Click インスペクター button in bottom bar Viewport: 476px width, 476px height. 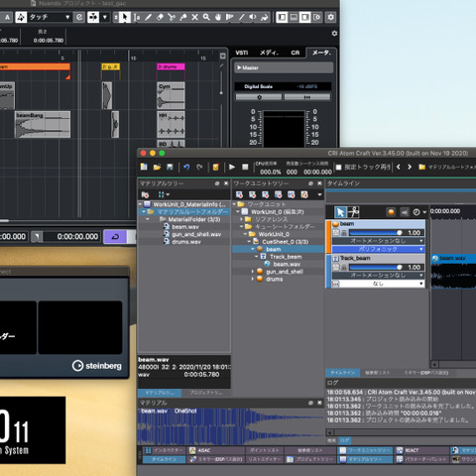(165, 450)
